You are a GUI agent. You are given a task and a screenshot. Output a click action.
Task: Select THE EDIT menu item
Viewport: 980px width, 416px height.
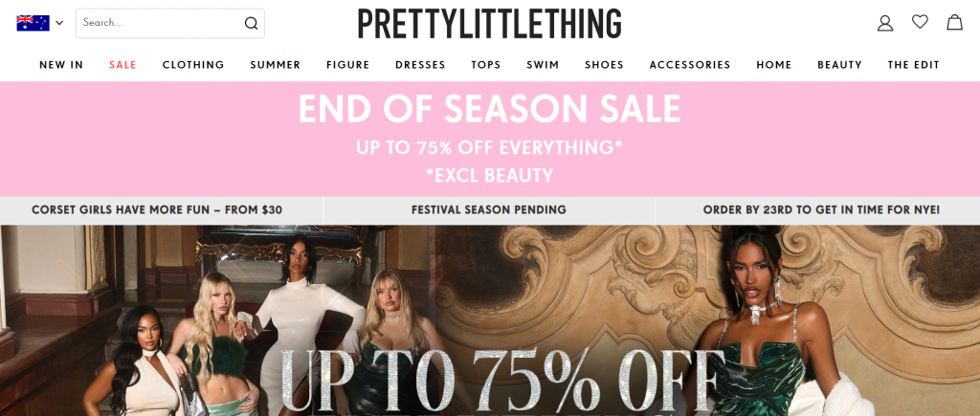pyautogui.click(x=913, y=65)
